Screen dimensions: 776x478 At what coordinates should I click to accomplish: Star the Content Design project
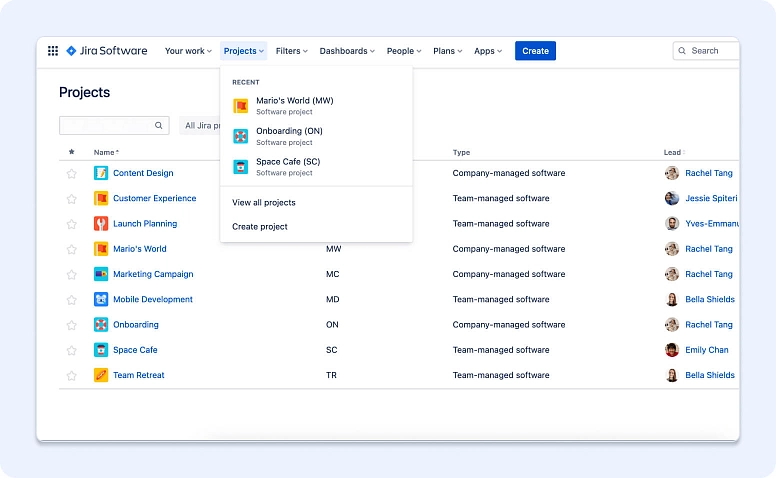click(x=72, y=173)
